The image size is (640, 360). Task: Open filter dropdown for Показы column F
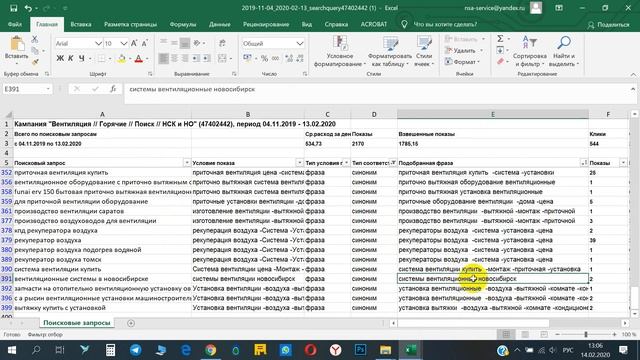[623, 163]
